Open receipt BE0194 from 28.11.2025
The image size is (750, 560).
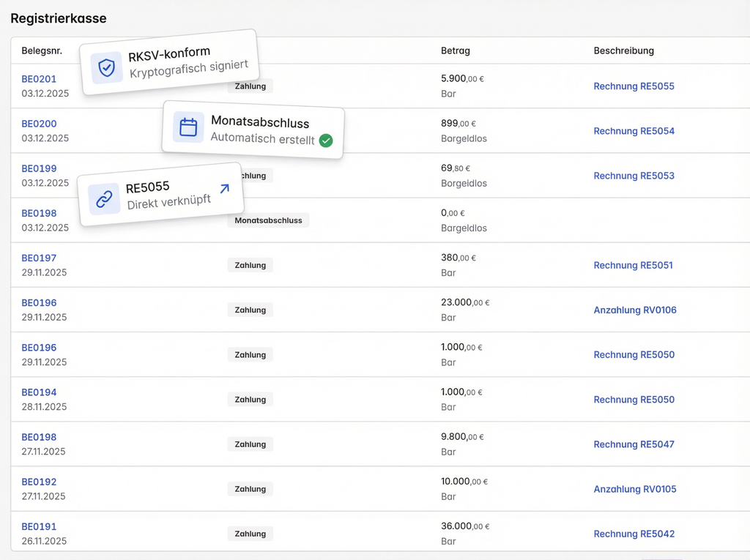point(39,392)
